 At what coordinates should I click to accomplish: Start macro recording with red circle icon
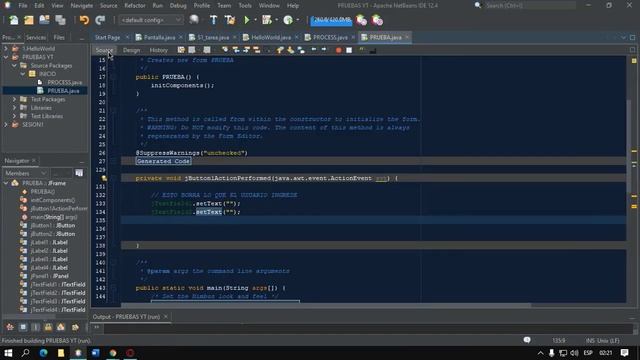[x=338, y=50]
